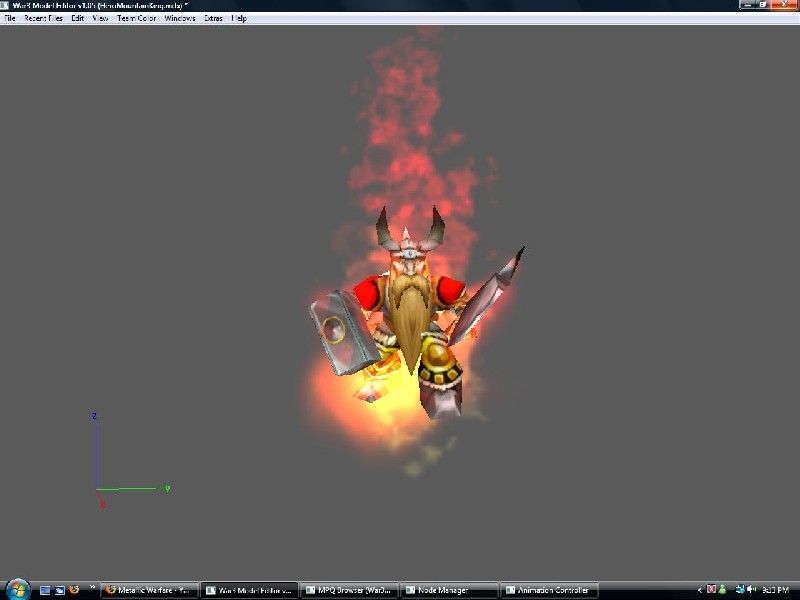Click the War3 Model Editor title bar icon
Image resolution: width=800 pixels, height=600 pixels.
tap(4, 6)
